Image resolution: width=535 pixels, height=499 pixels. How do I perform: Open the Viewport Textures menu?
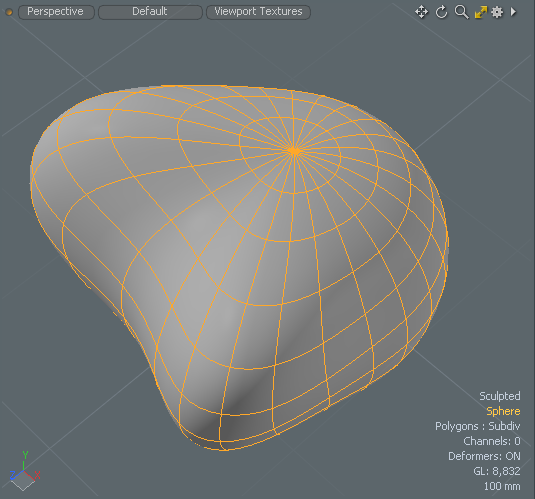coord(258,12)
